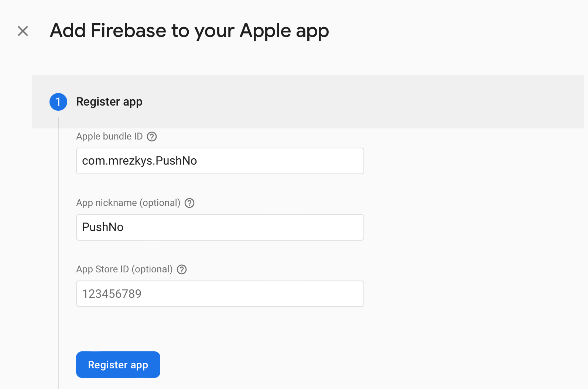Open help for Apple bundle ID

152,137
